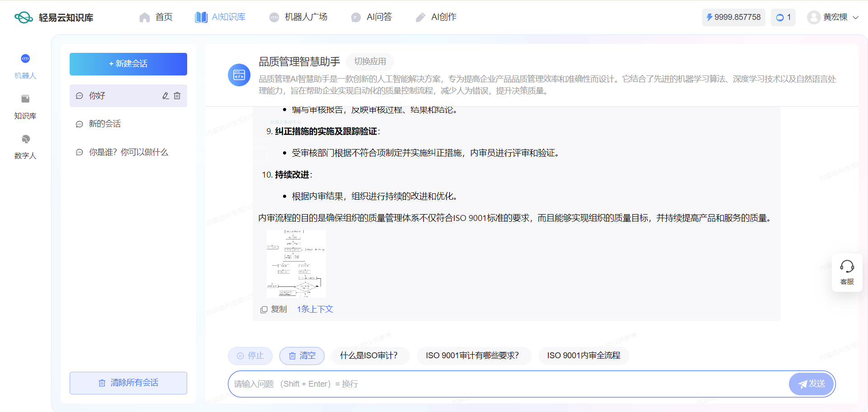
Task: Rename the 你好 conversation with edit icon
Action: (x=165, y=96)
